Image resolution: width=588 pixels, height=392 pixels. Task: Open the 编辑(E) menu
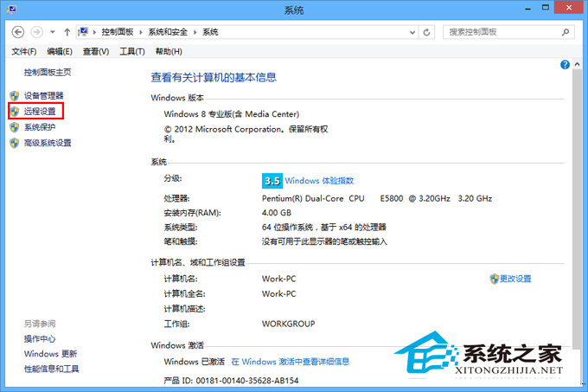point(60,51)
